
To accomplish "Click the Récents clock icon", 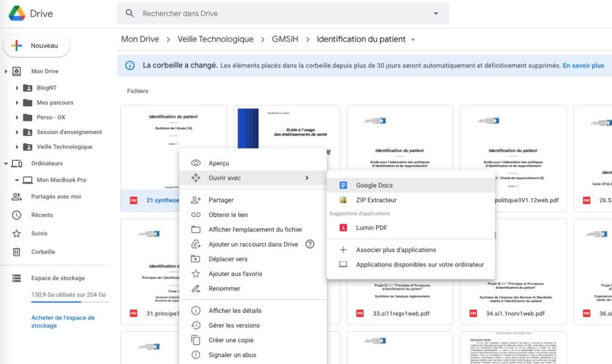I will click(x=16, y=215).
